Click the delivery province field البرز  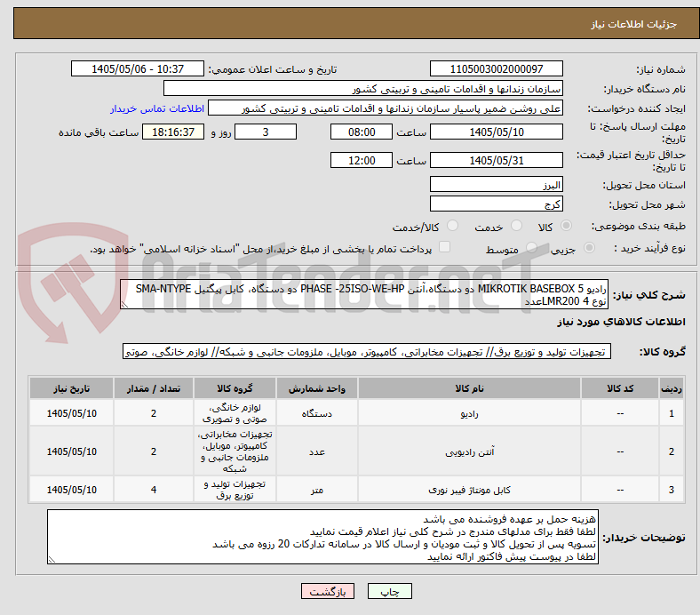coord(496,184)
